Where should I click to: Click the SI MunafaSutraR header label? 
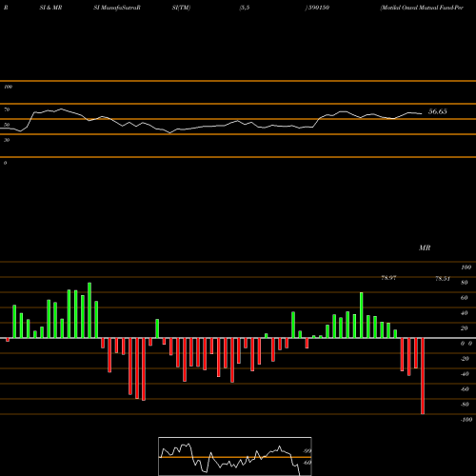[x=117, y=8]
